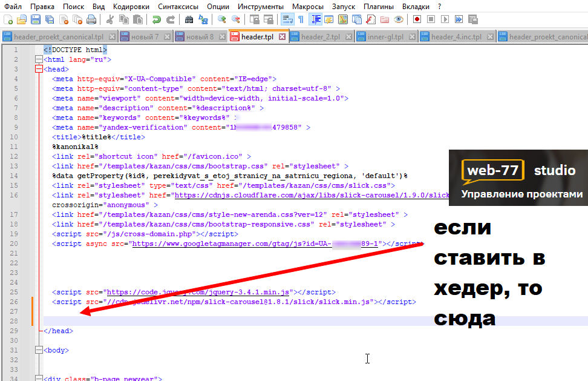The width and height of the screenshot is (588, 381).
Task: Switch to the header_2.tpl tab
Action: 321,37
